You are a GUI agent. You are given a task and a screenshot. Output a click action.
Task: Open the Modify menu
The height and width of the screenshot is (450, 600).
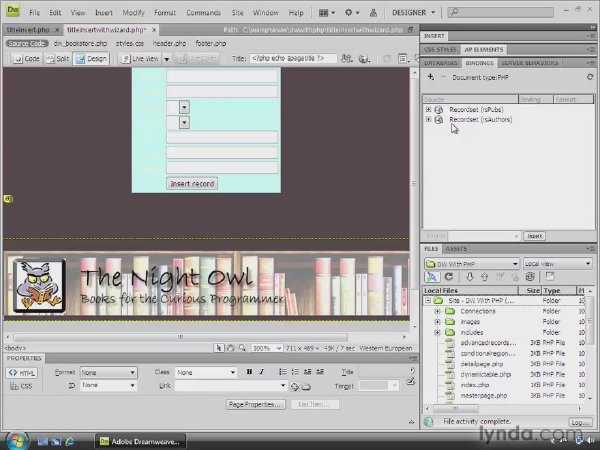click(x=133, y=13)
